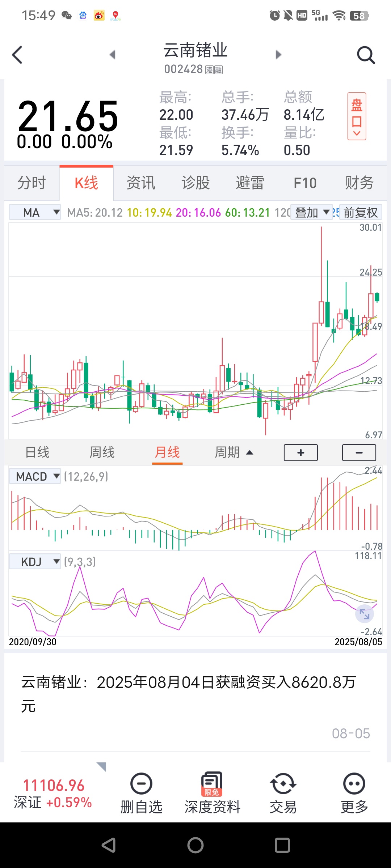391x868 pixels.
Task: Tap the MACD (12,26,9) parameters
Action: coord(86,476)
